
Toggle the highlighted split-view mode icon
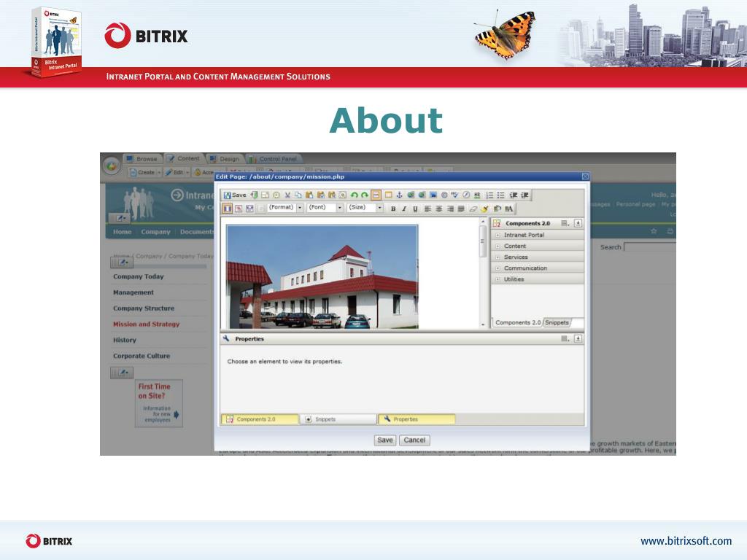point(376,195)
